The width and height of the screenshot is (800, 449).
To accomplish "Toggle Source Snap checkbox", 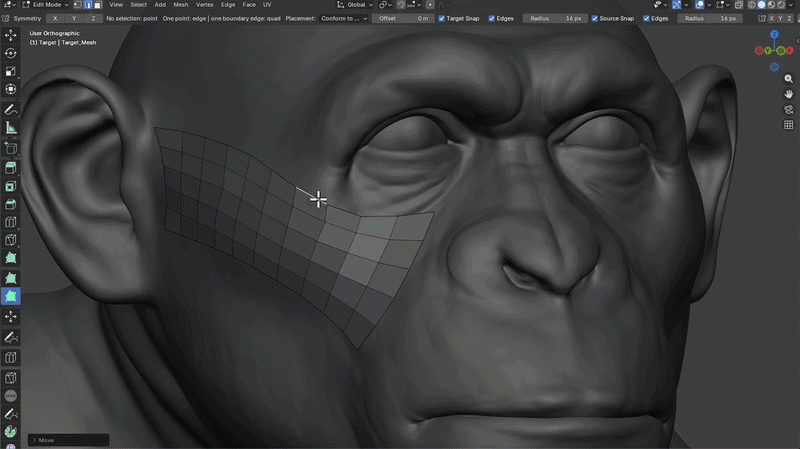I will coord(595,18).
